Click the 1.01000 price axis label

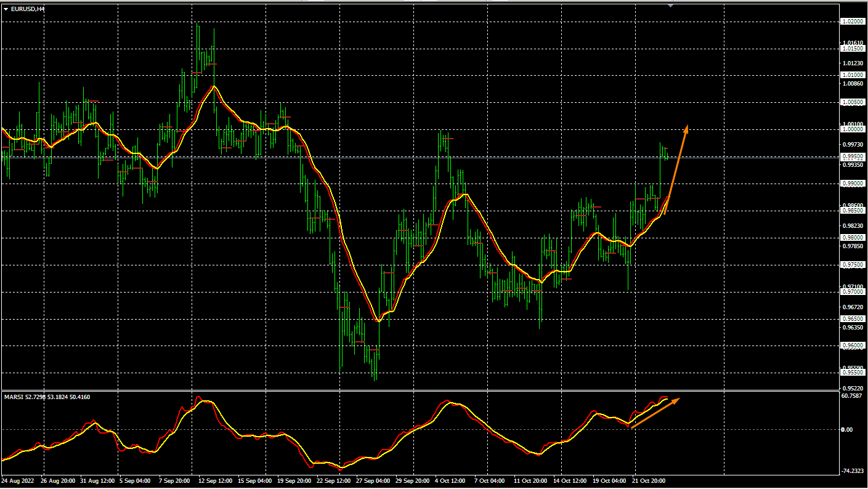853,75
